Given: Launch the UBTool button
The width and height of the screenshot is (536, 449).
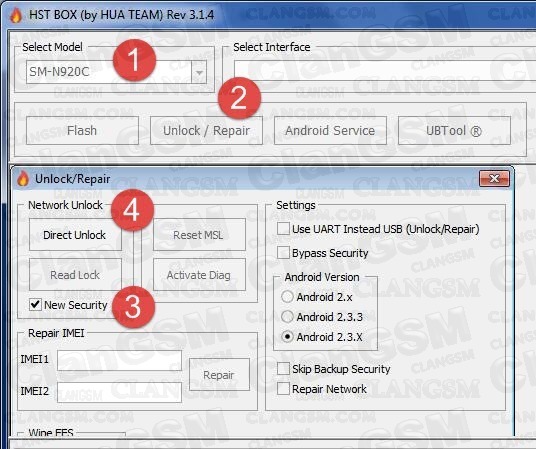Looking at the screenshot, I should coord(454,131).
